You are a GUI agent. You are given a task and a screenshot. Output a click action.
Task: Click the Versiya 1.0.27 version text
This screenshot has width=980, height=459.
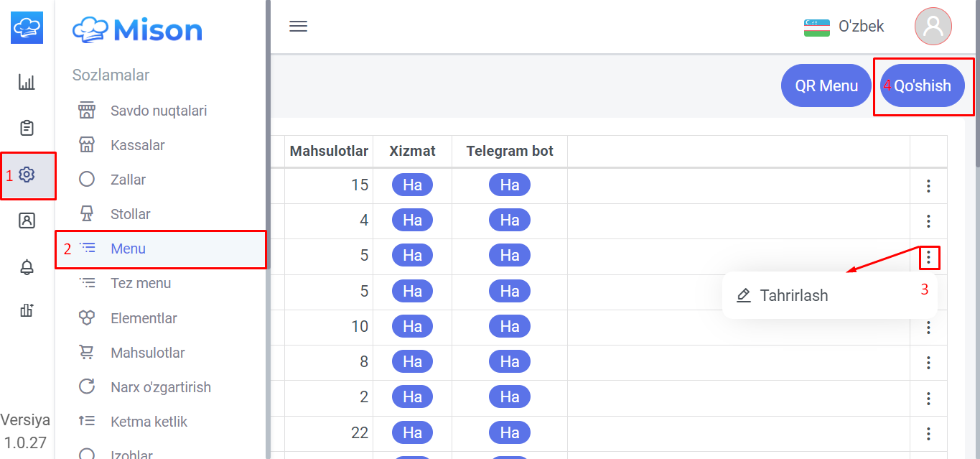coord(25,431)
